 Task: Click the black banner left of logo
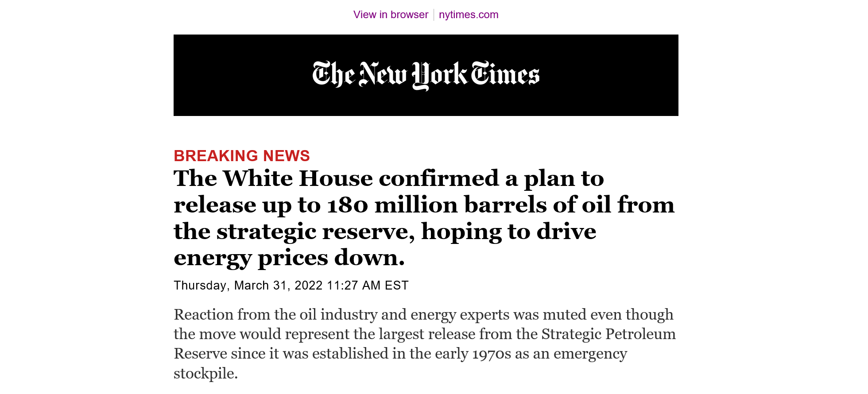tap(243, 75)
